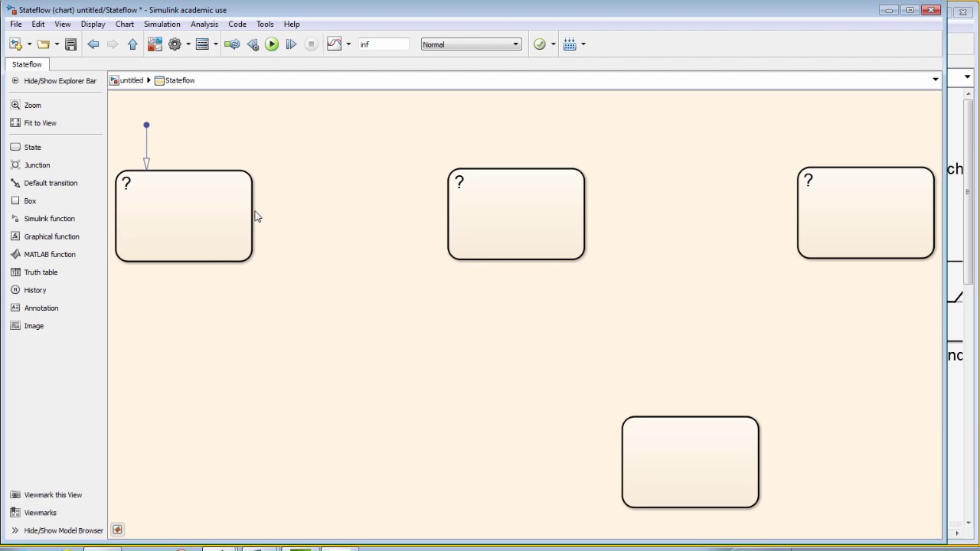Screen dimensions: 980x551
Task: Expand the Model Advisor dropdown arrow
Action: pos(554,44)
